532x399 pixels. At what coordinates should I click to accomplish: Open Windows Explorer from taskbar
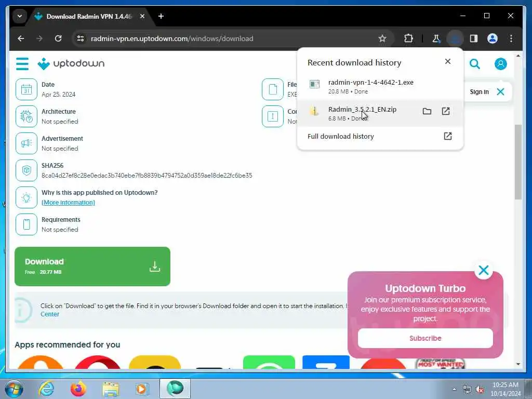[x=111, y=389]
